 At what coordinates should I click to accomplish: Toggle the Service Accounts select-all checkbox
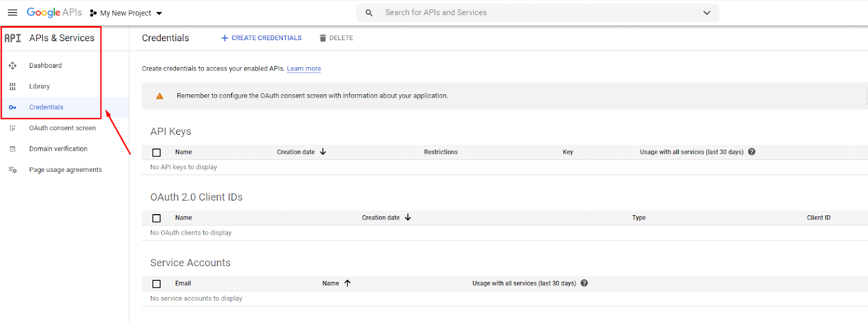click(157, 284)
